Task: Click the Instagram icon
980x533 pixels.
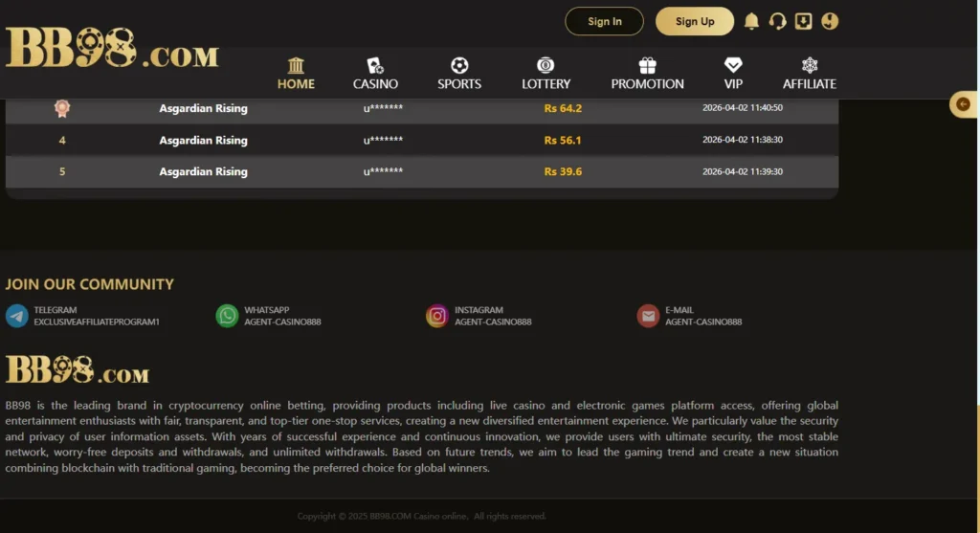Action: 436,316
